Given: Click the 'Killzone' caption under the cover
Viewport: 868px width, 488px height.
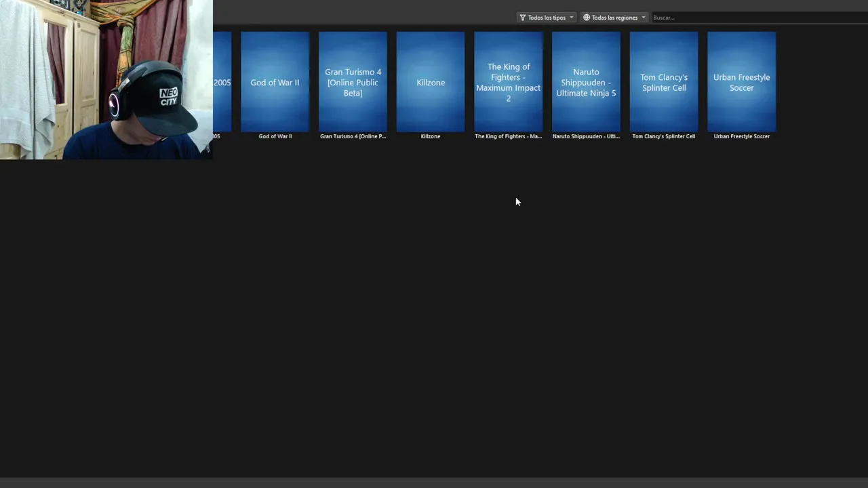Looking at the screenshot, I should [x=431, y=136].
